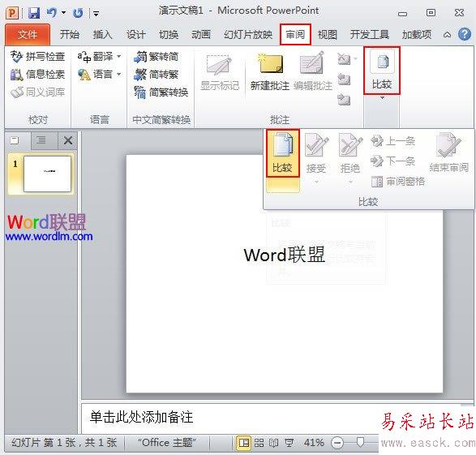This screenshot has height=455, width=476.
Task: Switch to the 设计 ribbon tab
Action: [x=135, y=35]
